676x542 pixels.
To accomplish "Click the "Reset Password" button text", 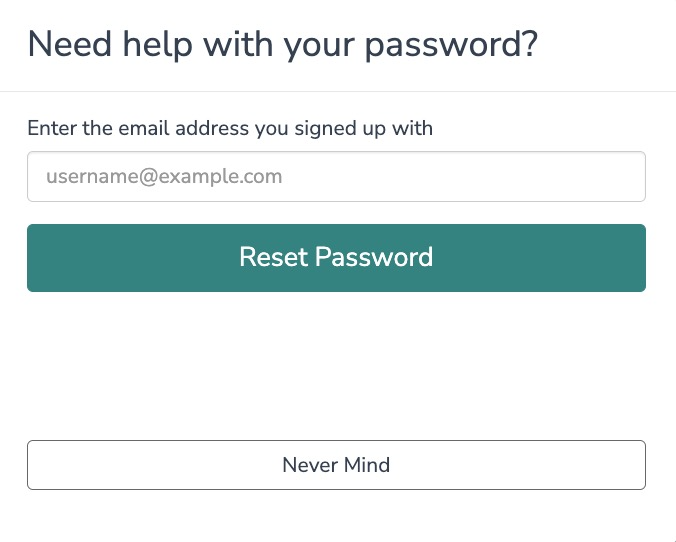I will (x=336, y=257).
